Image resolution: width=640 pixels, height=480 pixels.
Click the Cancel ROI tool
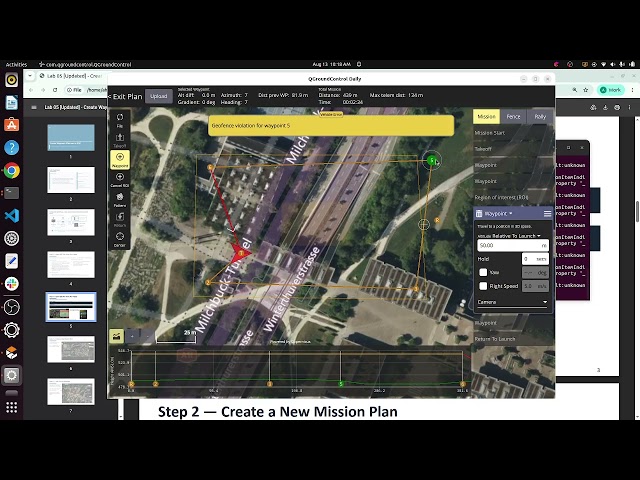pyautogui.click(x=120, y=180)
